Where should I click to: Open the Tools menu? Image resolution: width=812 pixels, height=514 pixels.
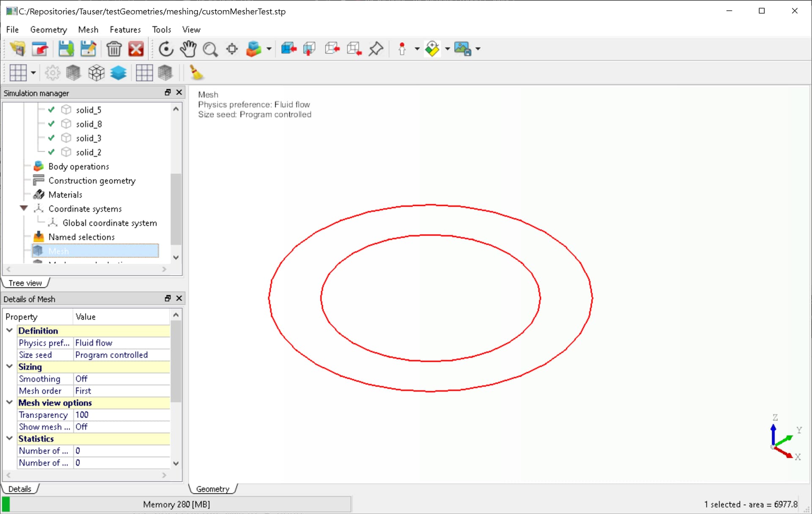click(x=162, y=30)
